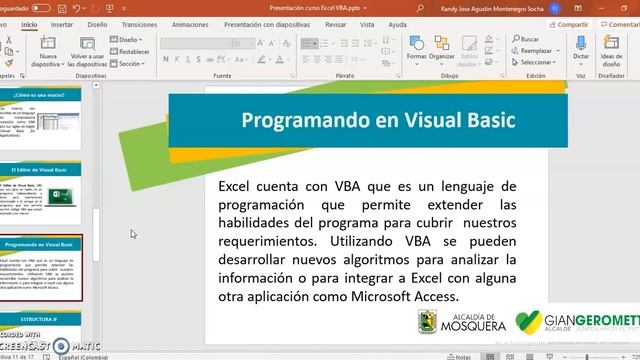
Task: Click Clear all formatting icon
Action: tap(287, 43)
